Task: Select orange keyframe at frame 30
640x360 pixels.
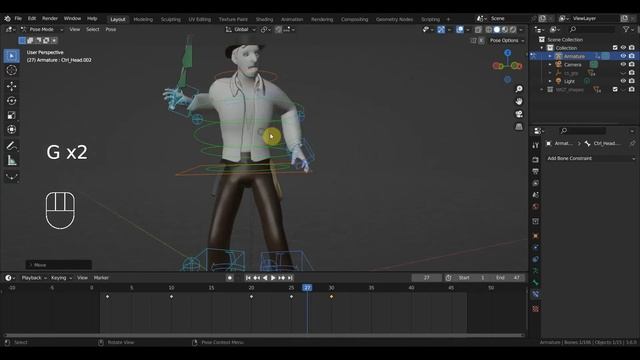Action: coord(331,296)
